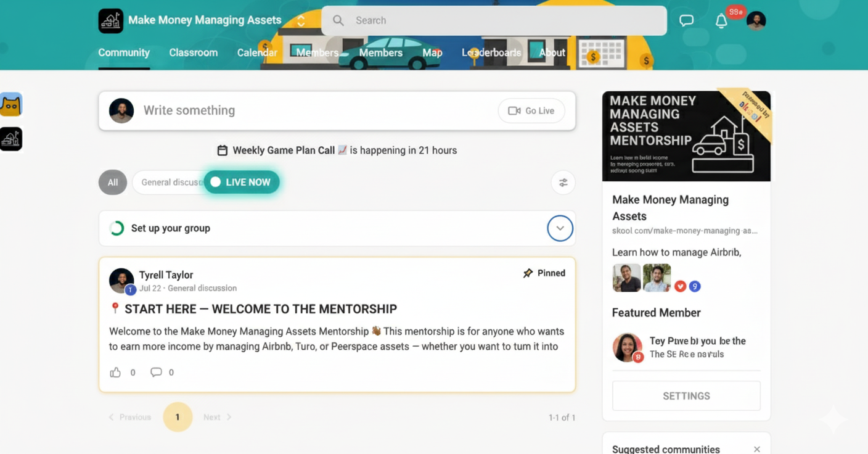868x454 pixels.
Task: Click the Go Live button
Action: tap(531, 111)
